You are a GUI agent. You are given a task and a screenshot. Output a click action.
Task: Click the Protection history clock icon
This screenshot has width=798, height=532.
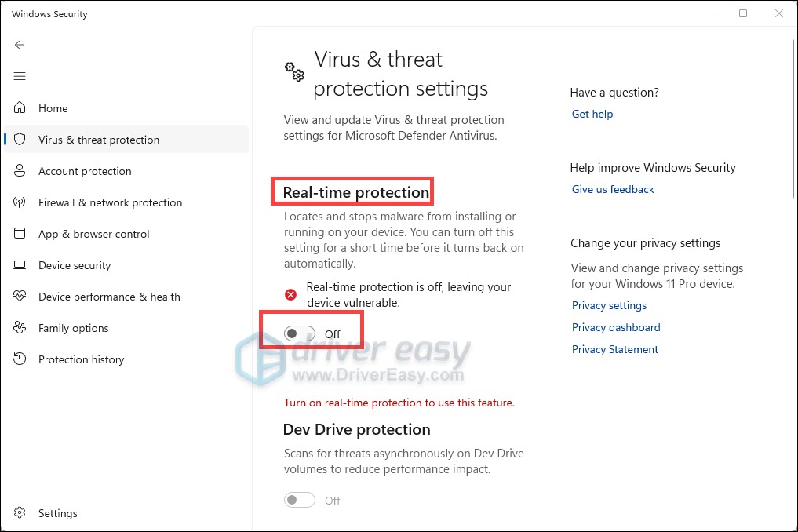(x=20, y=359)
